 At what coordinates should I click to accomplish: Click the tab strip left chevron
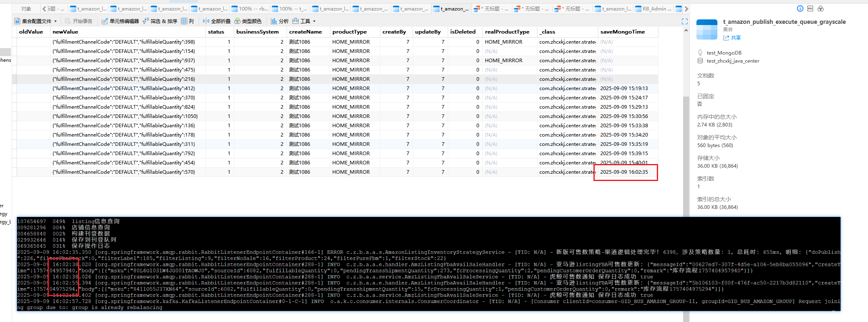pos(44,9)
